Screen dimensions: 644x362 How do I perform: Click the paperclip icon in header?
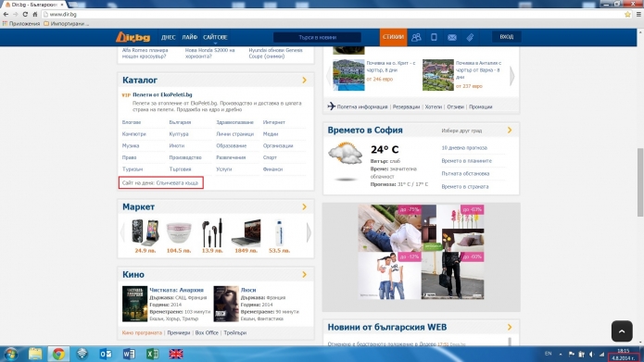[x=470, y=37]
